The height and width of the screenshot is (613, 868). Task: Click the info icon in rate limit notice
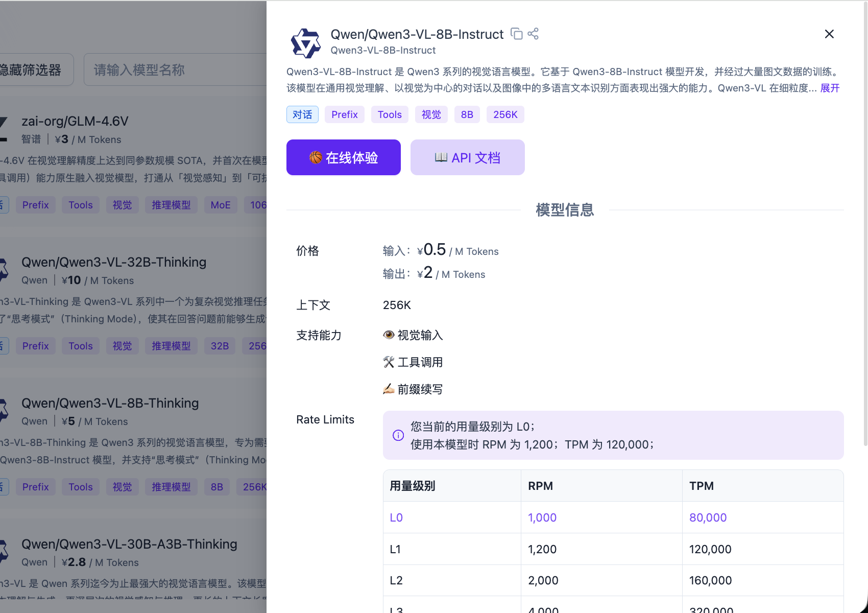pyautogui.click(x=398, y=435)
